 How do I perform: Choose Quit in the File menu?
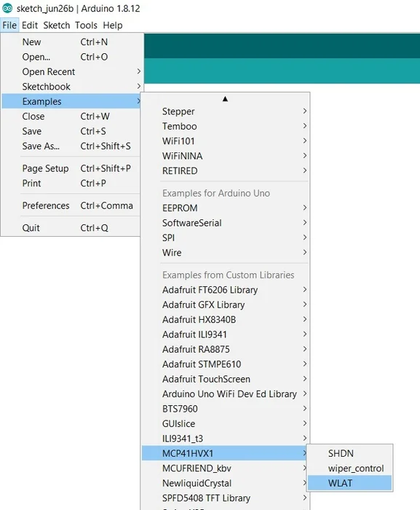pos(72,227)
